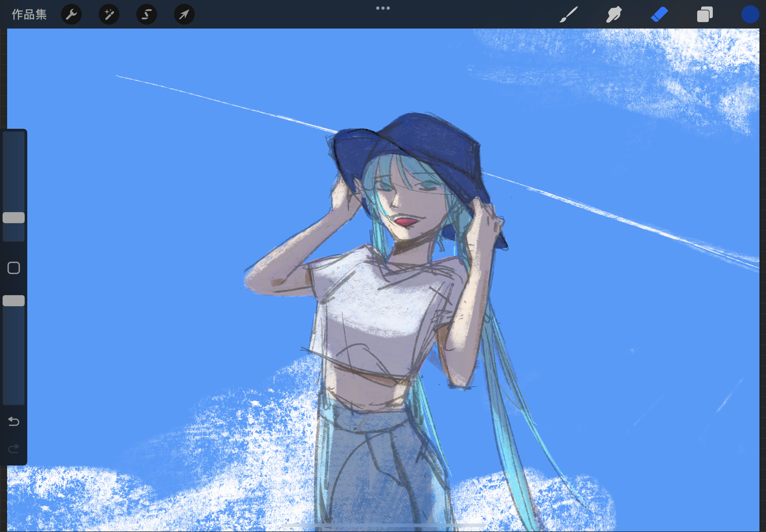The height and width of the screenshot is (532, 766).
Task: Open the Adjustments magic wand menu
Action: (109, 14)
